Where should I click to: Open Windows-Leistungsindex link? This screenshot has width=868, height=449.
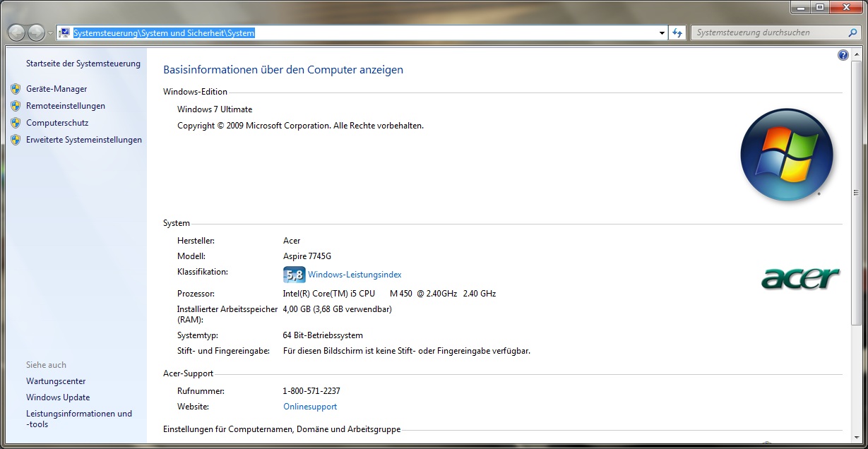click(355, 275)
